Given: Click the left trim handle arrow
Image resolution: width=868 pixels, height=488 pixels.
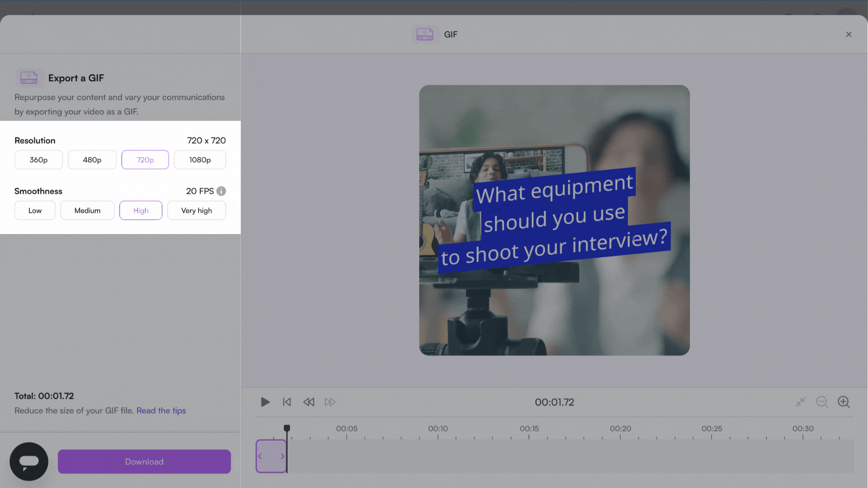Looking at the screenshot, I should pyautogui.click(x=260, y=456).
